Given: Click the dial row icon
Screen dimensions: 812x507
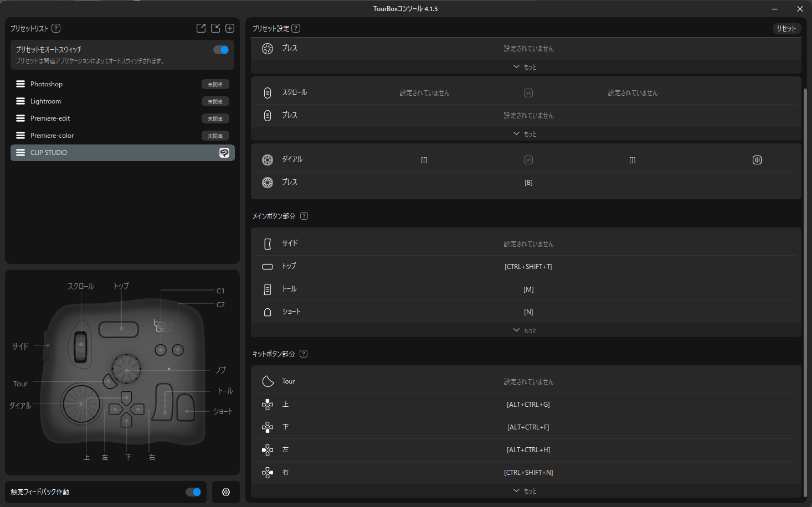Looking at the screenshot, I should pos(268,160).
